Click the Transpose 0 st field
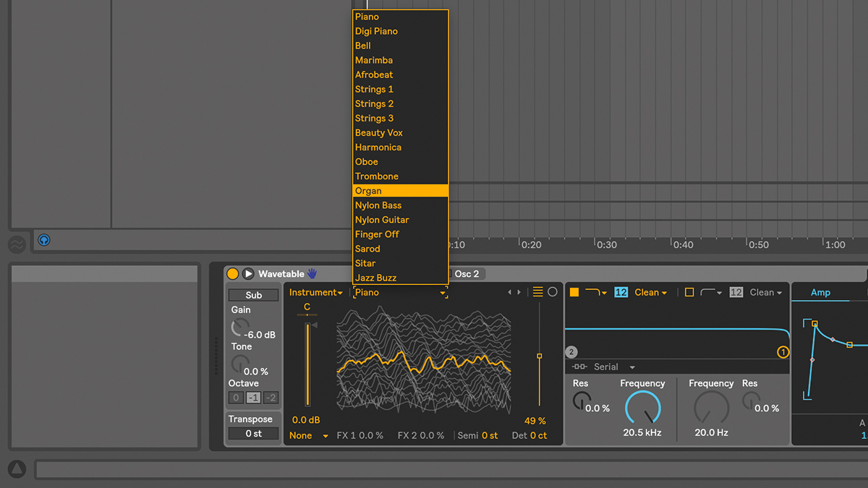Screen dimensions: 868x488 (x=253, y=434)
